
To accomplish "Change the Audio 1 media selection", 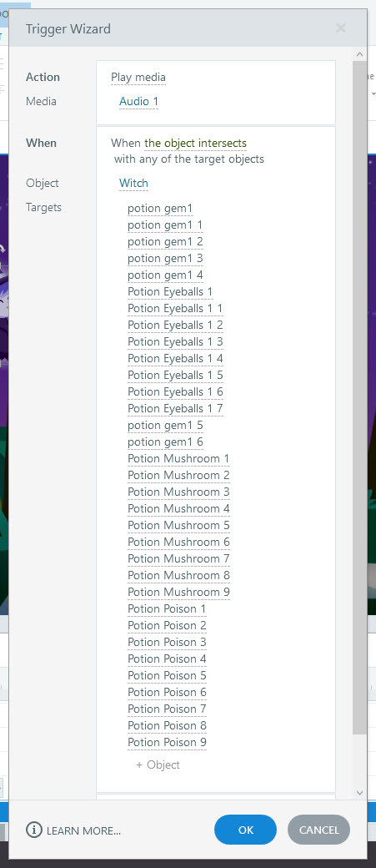I will (138, 101).
